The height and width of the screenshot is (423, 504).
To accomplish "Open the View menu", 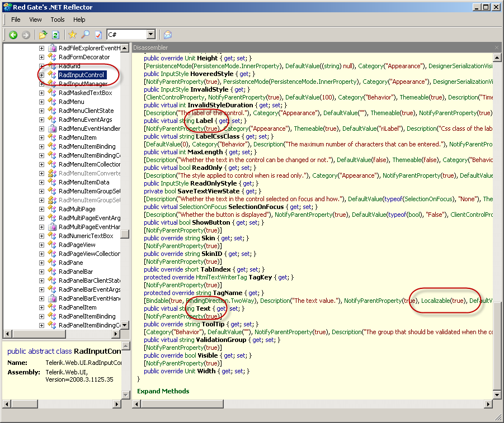I will 35,20.
